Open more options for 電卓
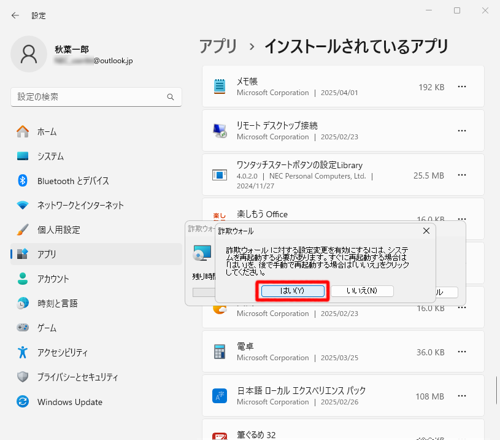The width and height of the screenshot is (500, 440). coord(462,352)
